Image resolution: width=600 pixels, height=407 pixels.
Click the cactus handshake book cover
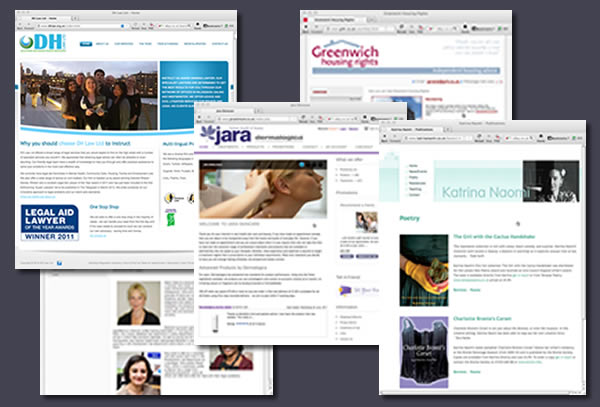(x=424, y=270)
